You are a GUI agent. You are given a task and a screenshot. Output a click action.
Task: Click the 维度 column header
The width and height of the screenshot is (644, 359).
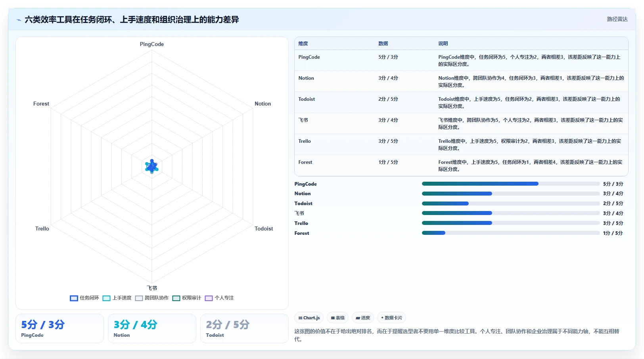(x=303, y=44)
